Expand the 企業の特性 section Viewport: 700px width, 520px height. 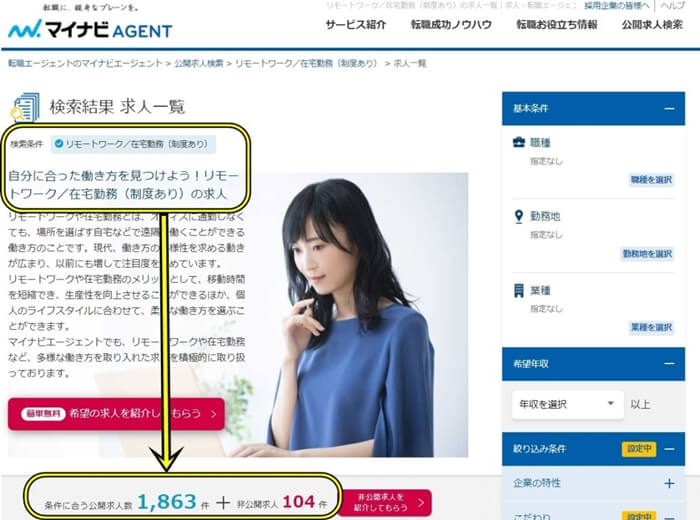pos(669,483)
